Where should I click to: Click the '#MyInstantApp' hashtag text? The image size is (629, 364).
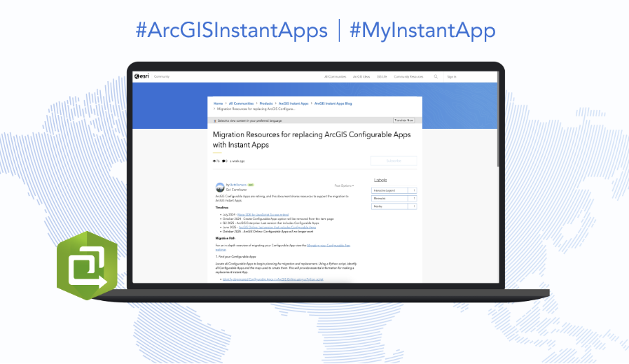pos(422,31)
